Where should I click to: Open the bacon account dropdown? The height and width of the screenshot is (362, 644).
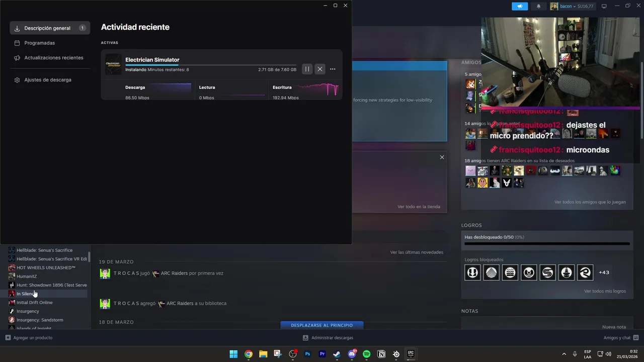[572, 6]
